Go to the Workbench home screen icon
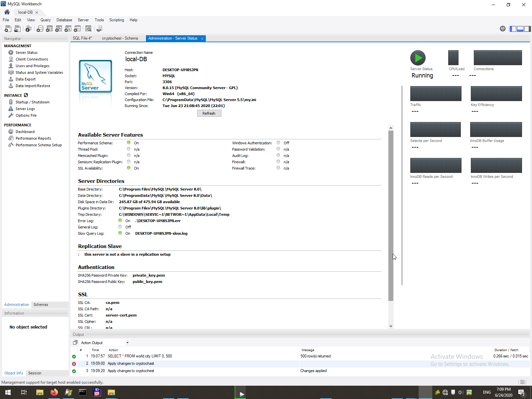Viewport: 532px width, 399px height. coord(7,12)
